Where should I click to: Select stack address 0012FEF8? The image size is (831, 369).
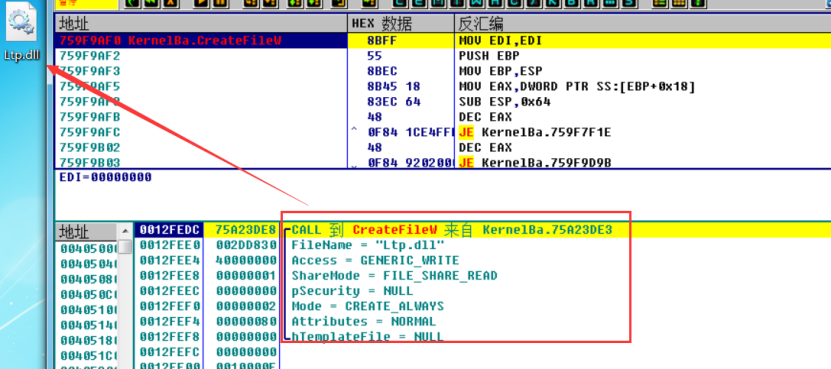click(x=170, y=337)
